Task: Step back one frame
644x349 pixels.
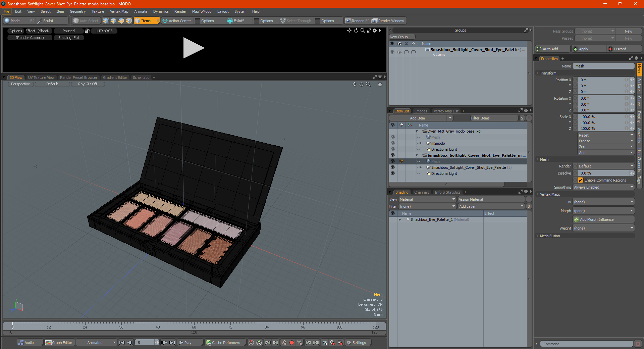Action: click(130, 343)
